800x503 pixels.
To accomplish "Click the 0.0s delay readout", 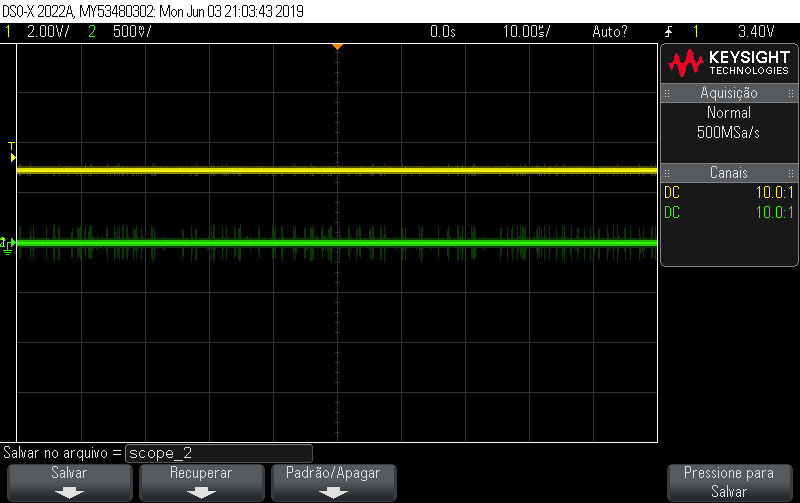I will tap(443, 32).
